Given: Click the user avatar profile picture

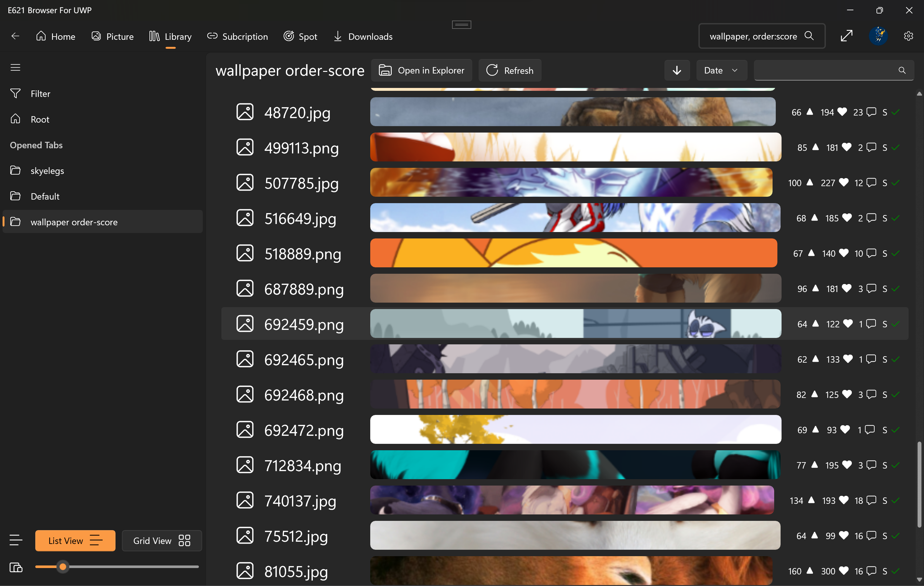Looking at the screenshot, I should pyautogui.click(x=878, y=36).
